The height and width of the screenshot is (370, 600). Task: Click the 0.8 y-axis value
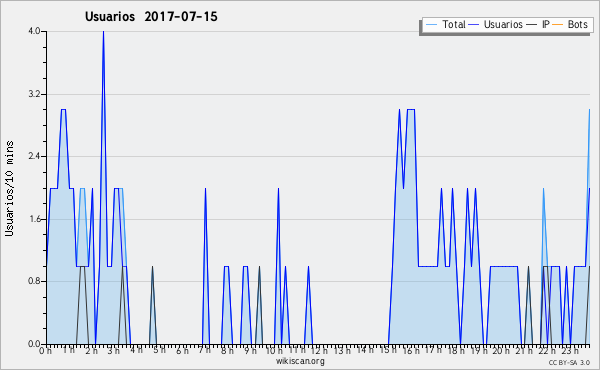point(34,282)
